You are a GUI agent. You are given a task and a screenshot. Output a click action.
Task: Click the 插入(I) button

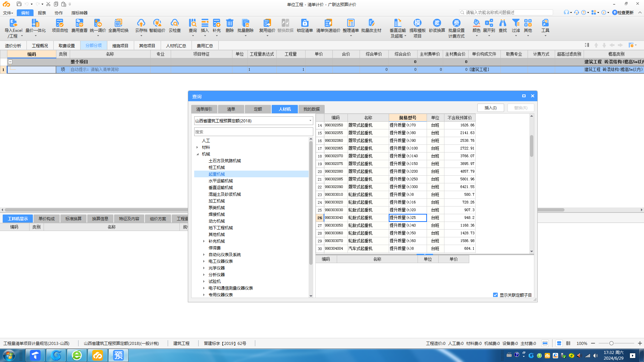490,108
